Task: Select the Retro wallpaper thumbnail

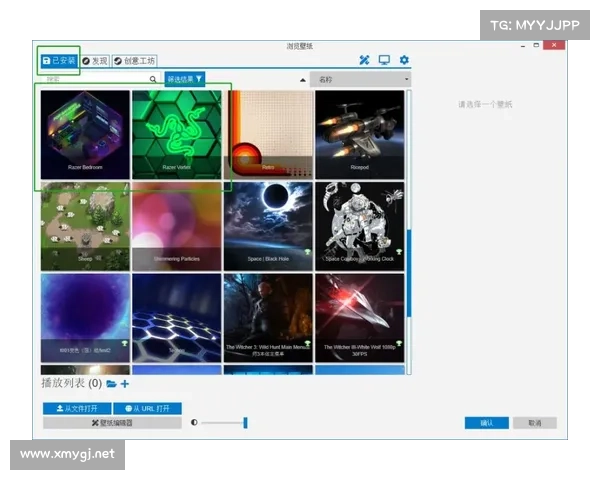Action: (x=268, y=135)
